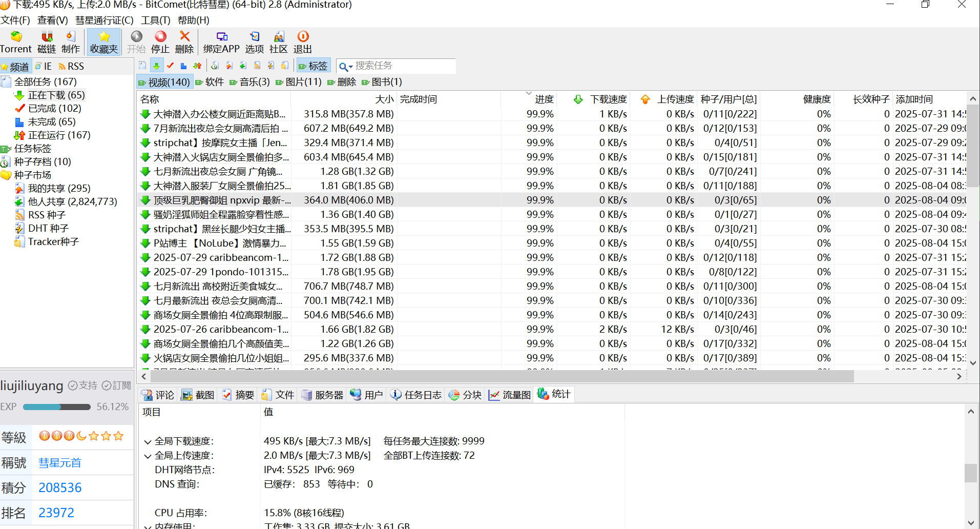Switch to the 流量图 tab

[510, 395]
